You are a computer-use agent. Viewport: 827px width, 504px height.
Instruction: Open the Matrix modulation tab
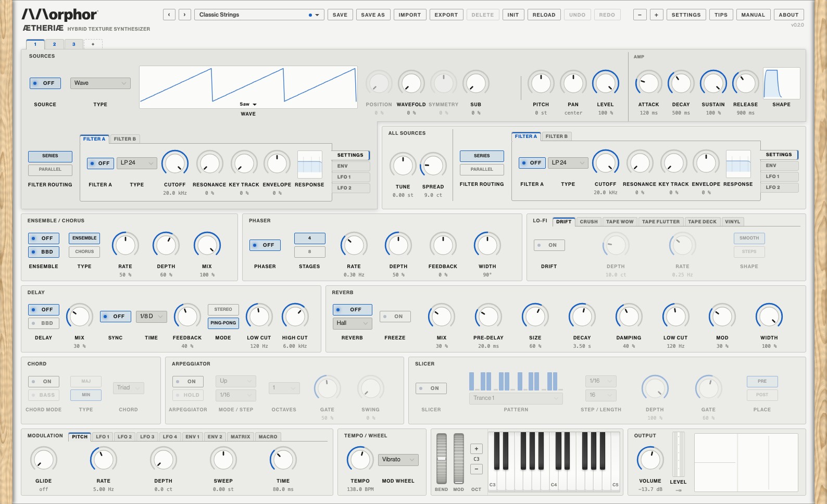240,436
